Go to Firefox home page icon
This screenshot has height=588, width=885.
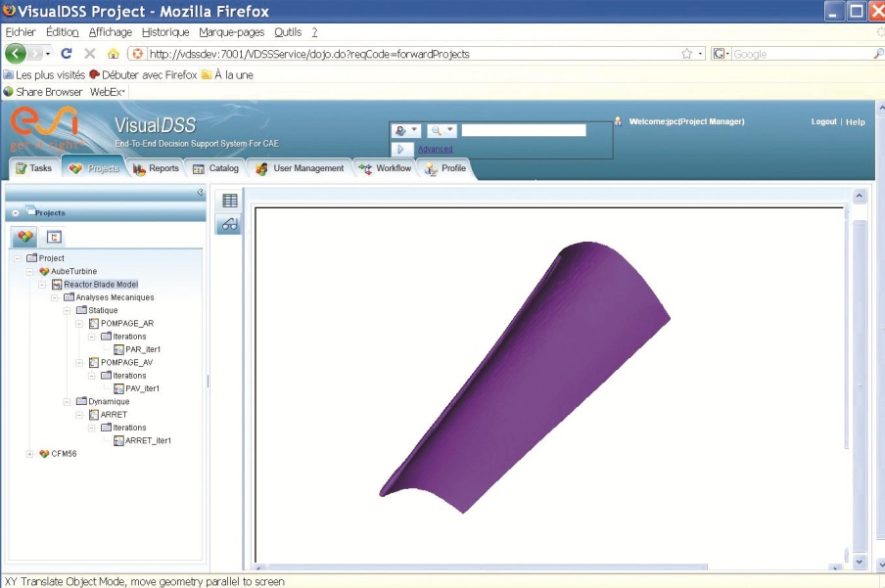[x=114, y=54]
